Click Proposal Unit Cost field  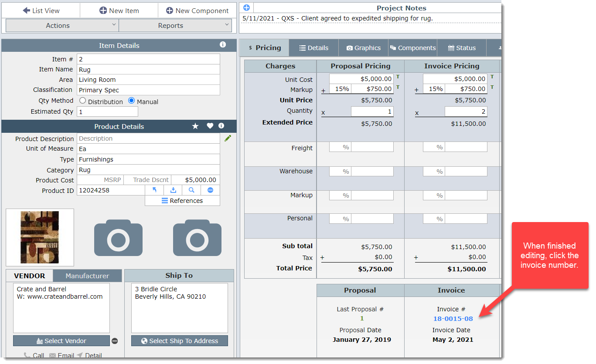pyautogui.click(x=361, y=79)
